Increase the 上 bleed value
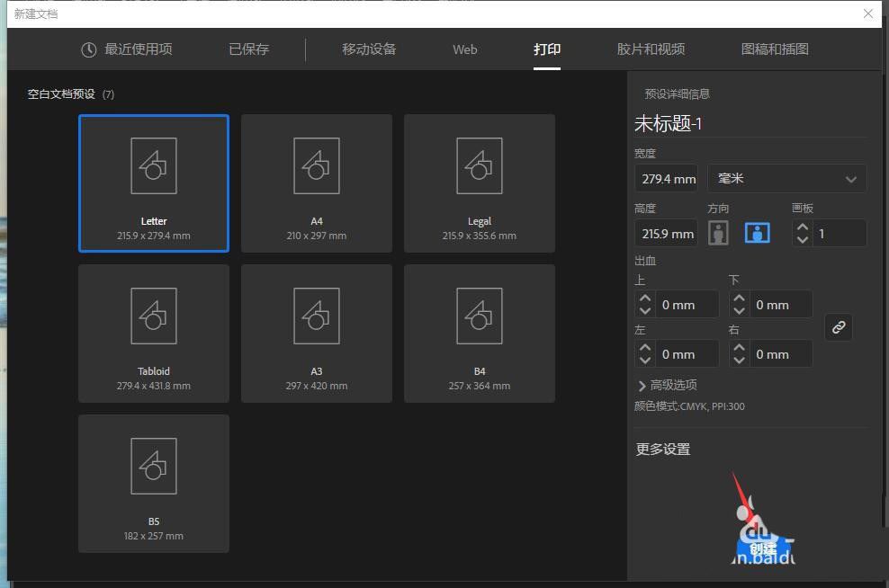This screenshot has width=889, height=588. [646, 298]
